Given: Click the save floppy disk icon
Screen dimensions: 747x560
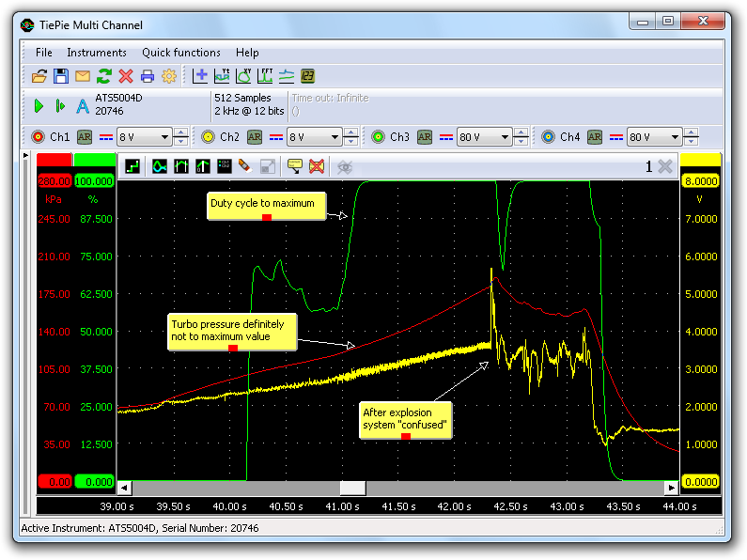Looking at the screenshot, I should point(60,76).
